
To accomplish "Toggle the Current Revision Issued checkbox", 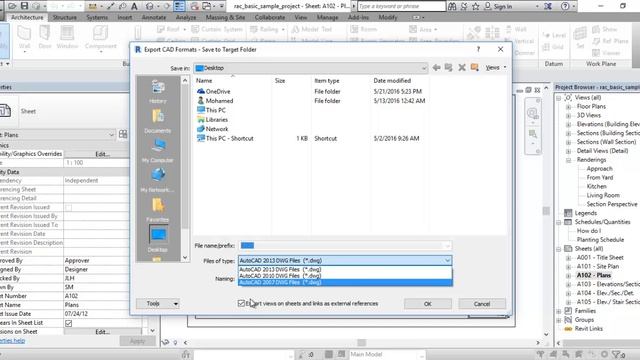I will (69, 207).
